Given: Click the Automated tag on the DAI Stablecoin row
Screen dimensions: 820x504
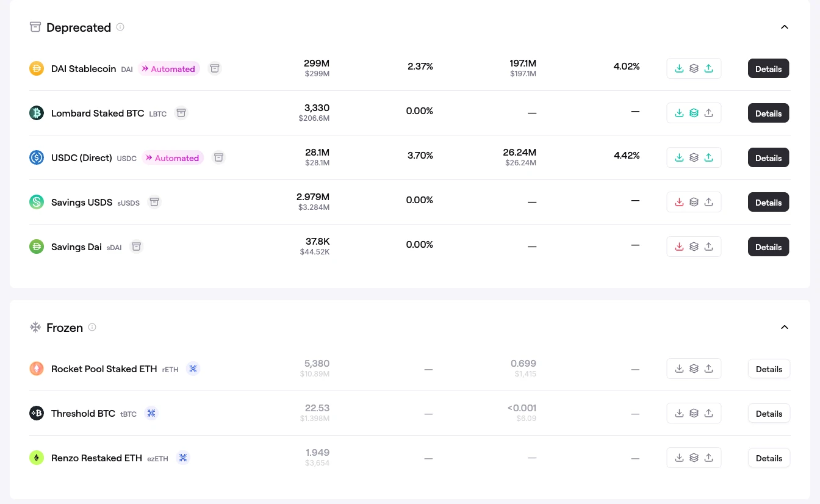Looking at the screenshot, I should (x=169, y=69).
